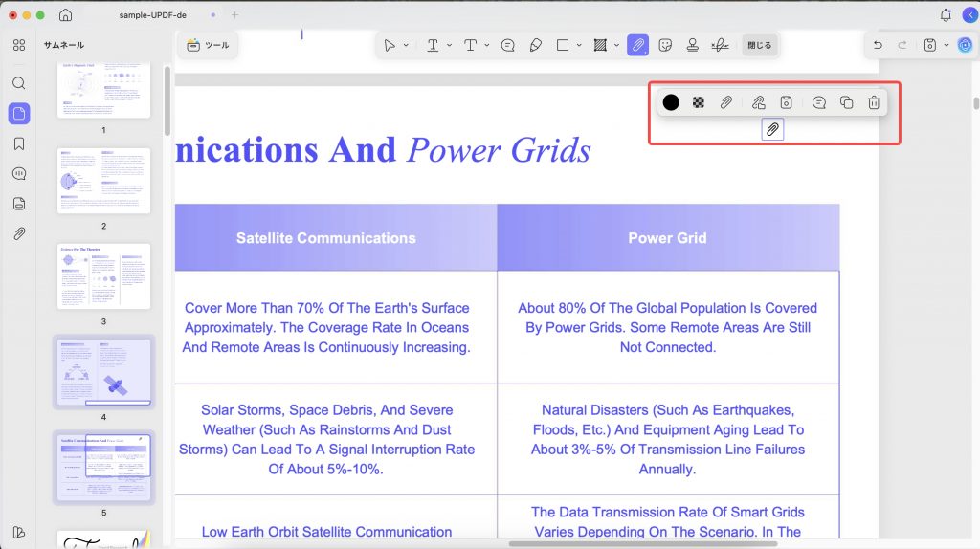This screenshot has width=980, height=549.
Task: Undo the last action
Action: tap(878, 45)
